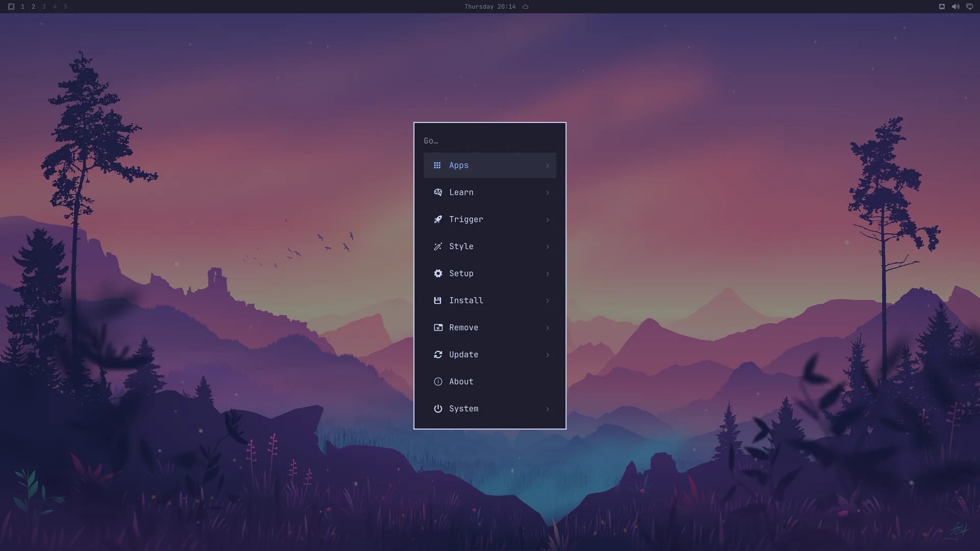Click the Update refresh arrows icon
The image size is (980, 551).
[438, 355]
